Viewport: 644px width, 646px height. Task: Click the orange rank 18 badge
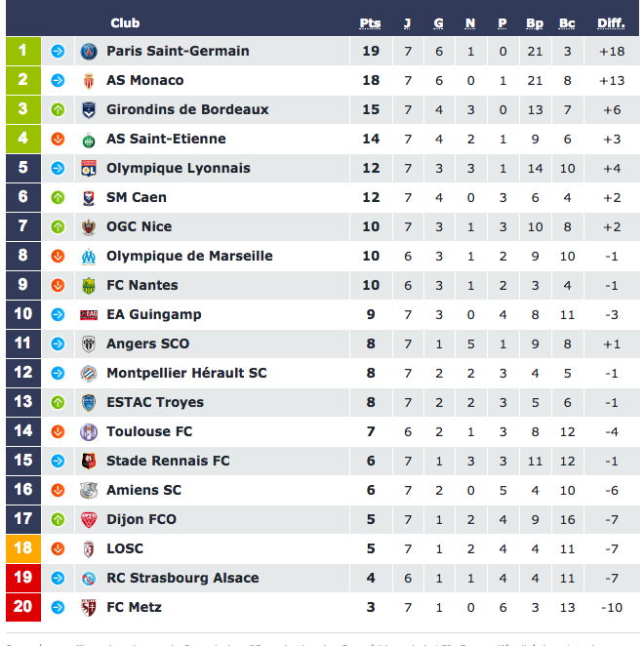(x=23, y=548)
